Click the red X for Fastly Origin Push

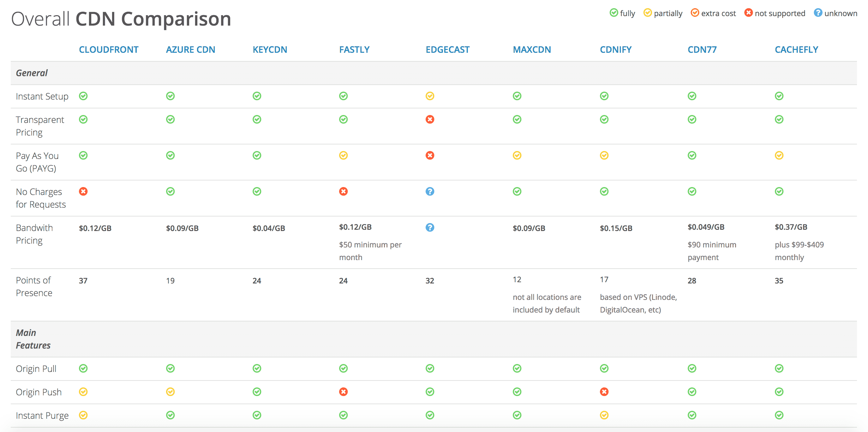pos(343,392)
